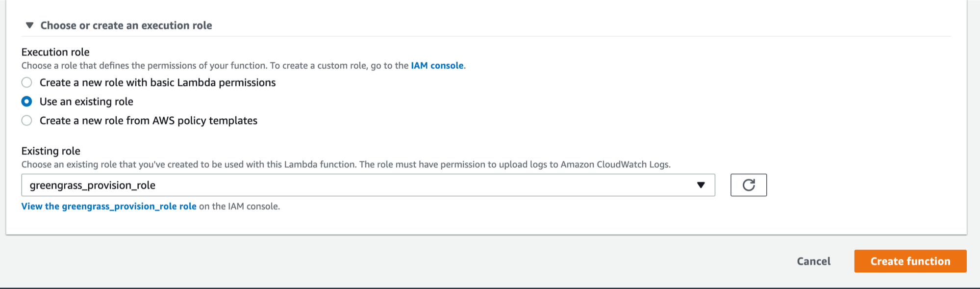This screenshot has width=980, height=289.
Task: Click the CloudWatch Logs permission description text
Action: pos(346,164)
